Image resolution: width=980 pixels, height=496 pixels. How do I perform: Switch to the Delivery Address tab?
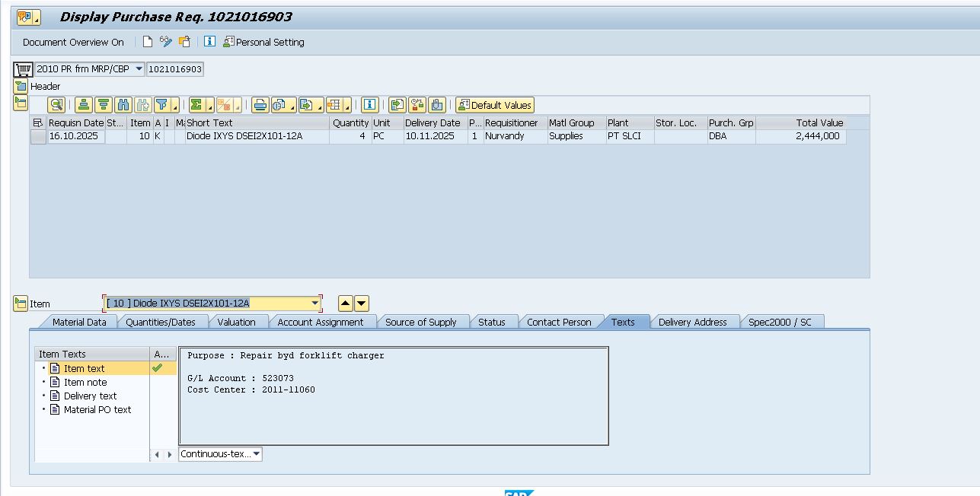692,322
